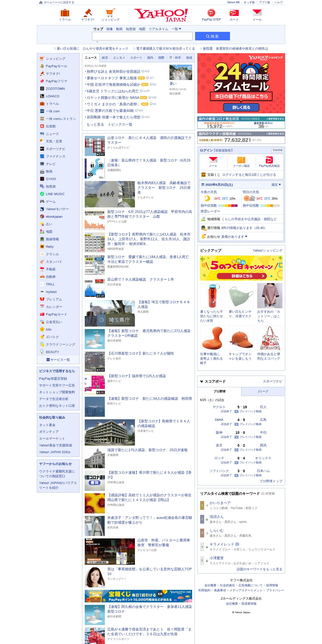Play ヤクルト 巨人 プレイバック動画
This screenshot has height=644, width=322.
point(248,412)
